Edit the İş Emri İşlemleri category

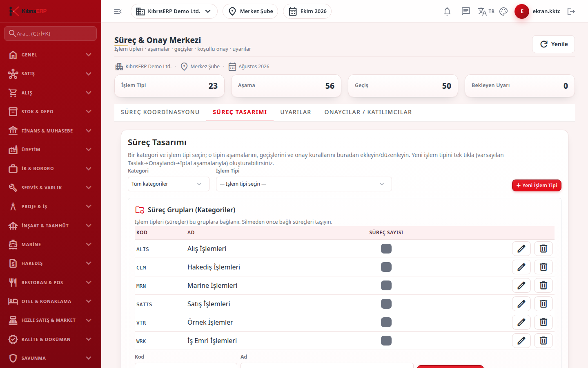point(521,341)
